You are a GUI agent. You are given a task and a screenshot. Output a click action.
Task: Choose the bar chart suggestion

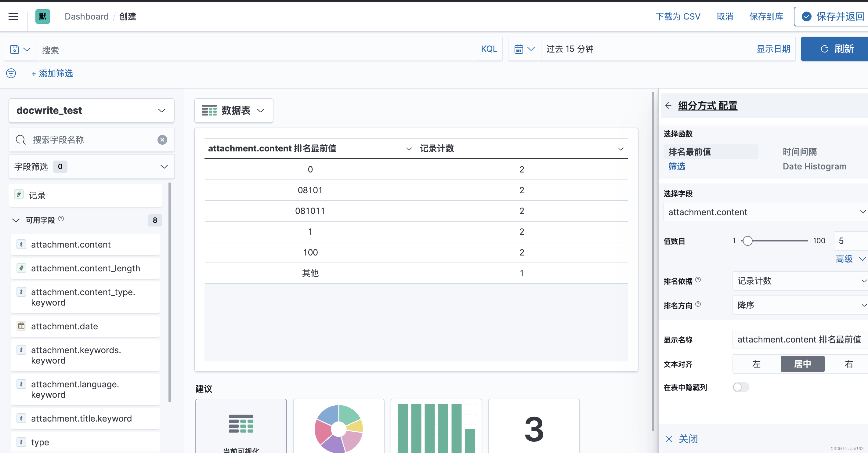pyautogui.click(x=436, y=428)
